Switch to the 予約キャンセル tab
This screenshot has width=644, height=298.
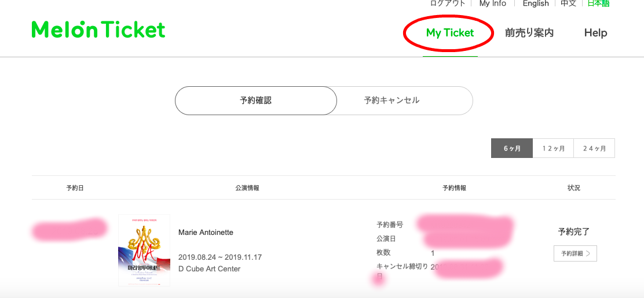point(392,101)
